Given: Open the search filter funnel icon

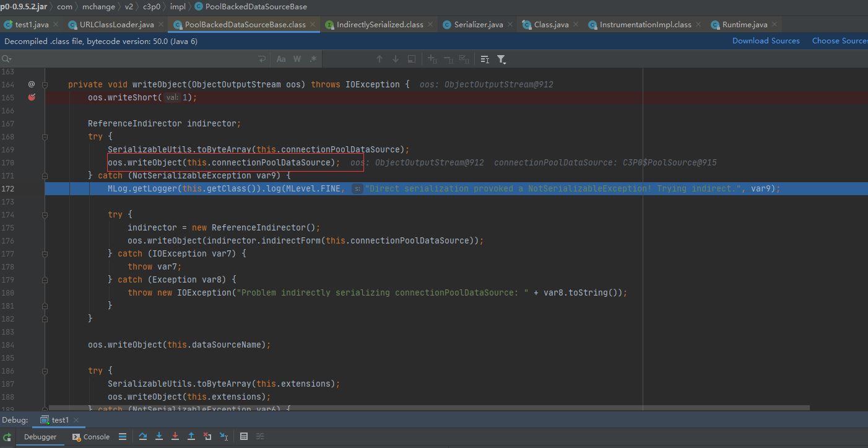Looking at the screenshot, I should pos(501,59).
